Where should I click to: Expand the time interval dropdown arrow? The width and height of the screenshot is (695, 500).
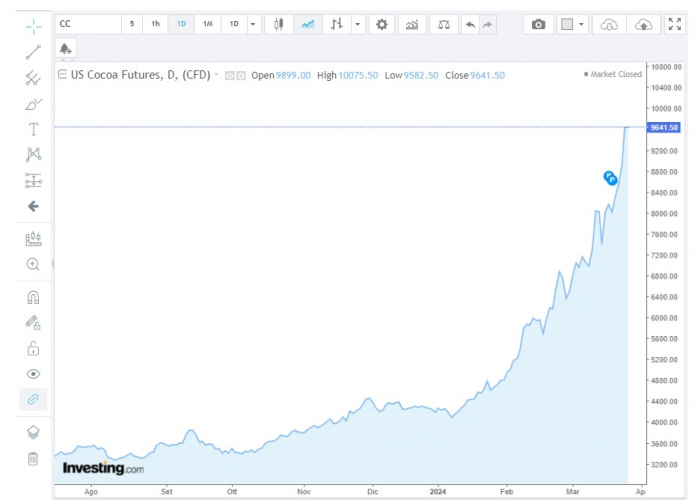tap(252, 24)
